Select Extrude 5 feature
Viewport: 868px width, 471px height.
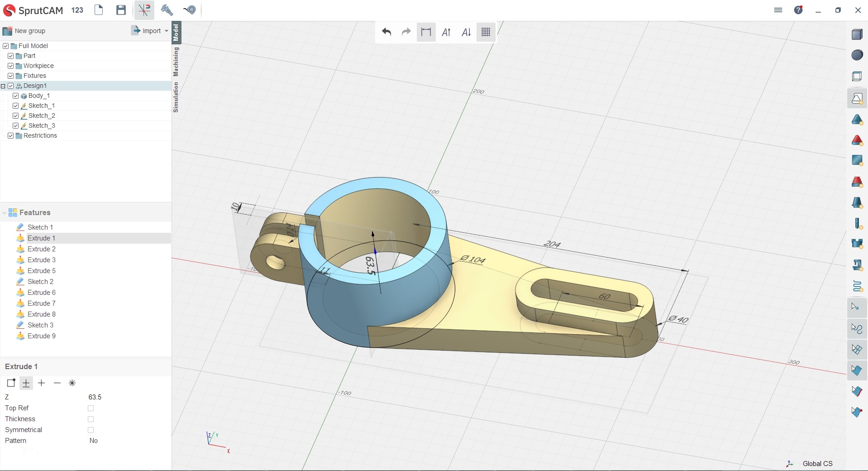pos(42,271)
